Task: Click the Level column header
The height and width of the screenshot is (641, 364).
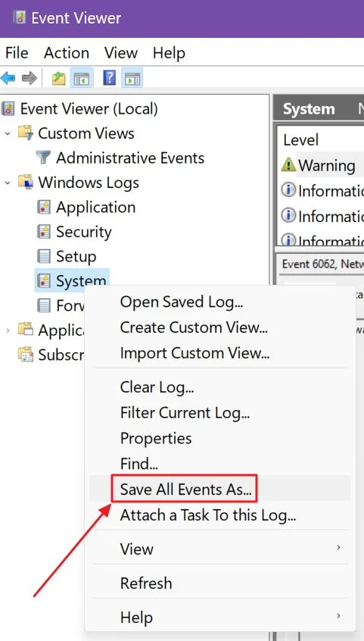Action: [301, 140]
